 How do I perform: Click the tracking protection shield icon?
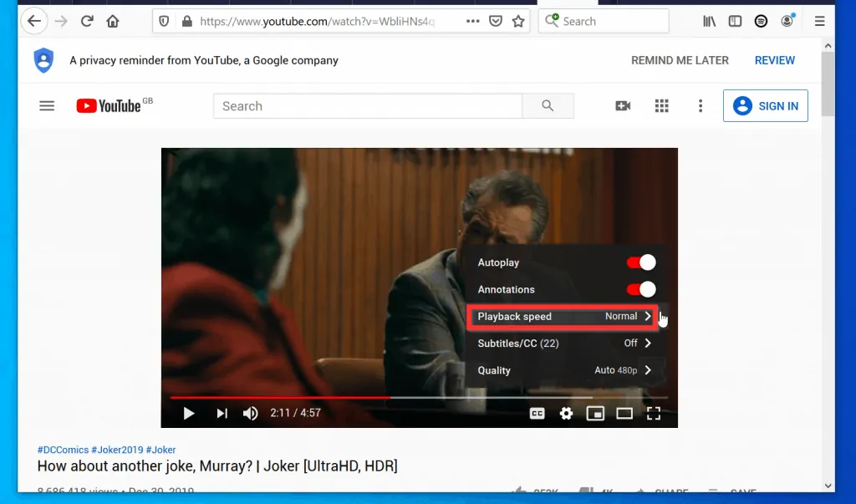click(x=164, y=21)
